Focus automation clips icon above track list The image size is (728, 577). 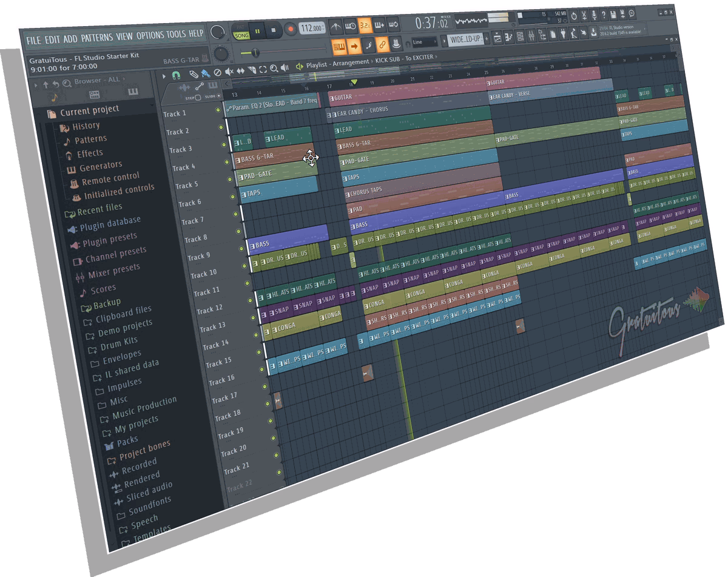point(200,86)
